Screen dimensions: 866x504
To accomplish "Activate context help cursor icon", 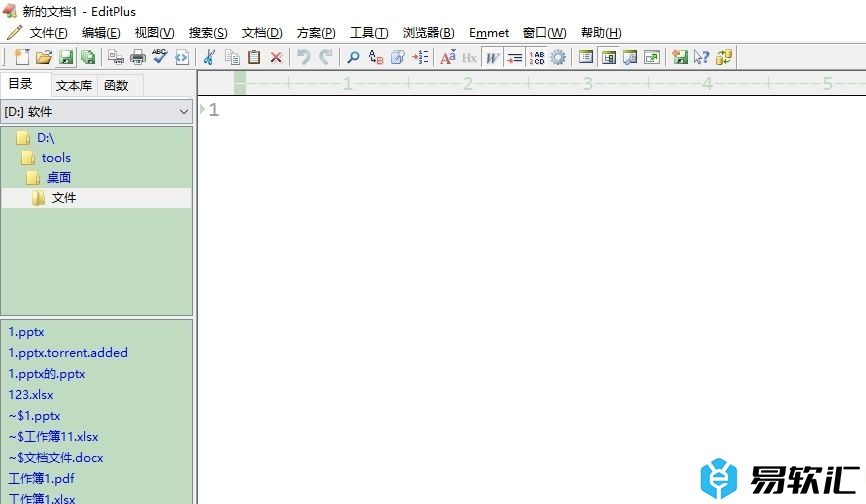I will (701, 57).
